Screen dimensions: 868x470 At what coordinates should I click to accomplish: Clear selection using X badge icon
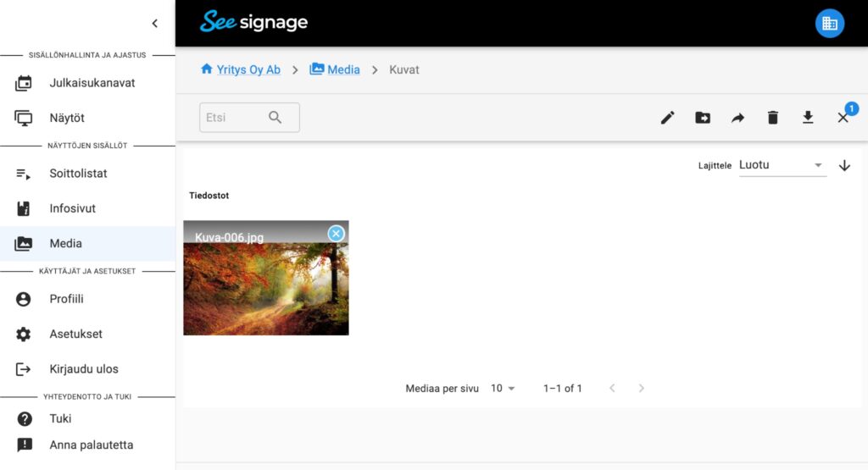click(843, 118)
